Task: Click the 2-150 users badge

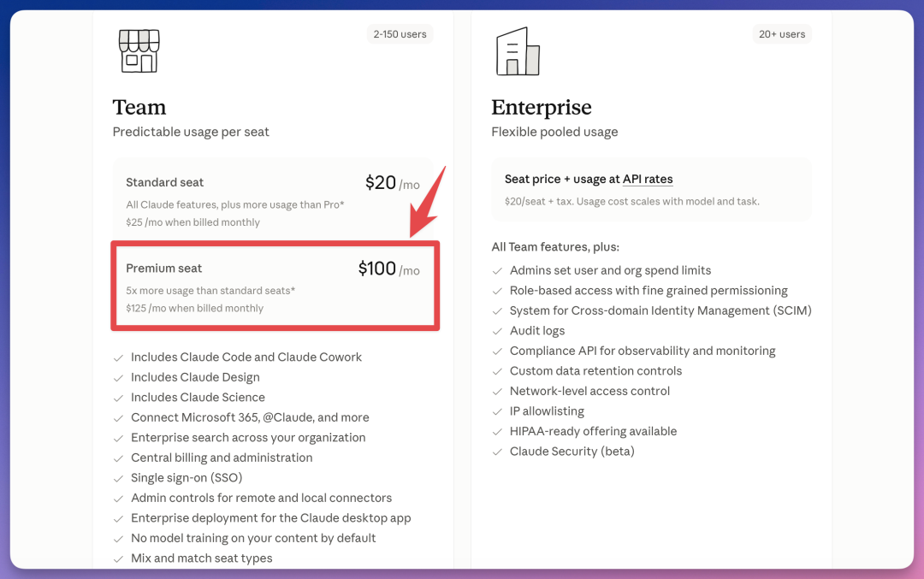Action: (x=400, y=34)
